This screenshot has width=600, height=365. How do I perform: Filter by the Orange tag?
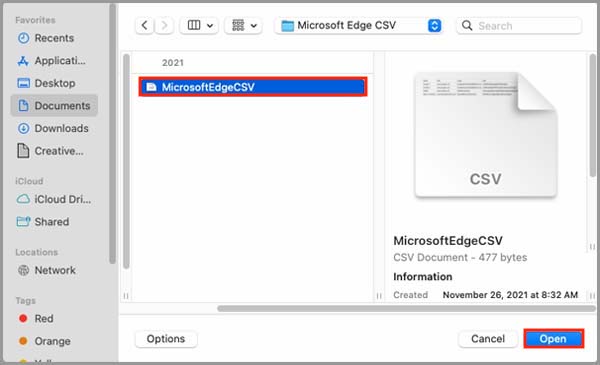point(44,341)
